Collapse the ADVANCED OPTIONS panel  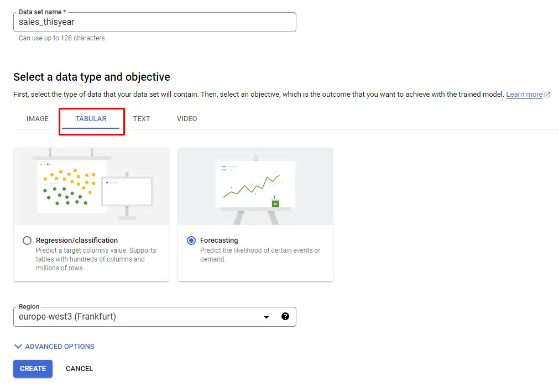point(54,346)
